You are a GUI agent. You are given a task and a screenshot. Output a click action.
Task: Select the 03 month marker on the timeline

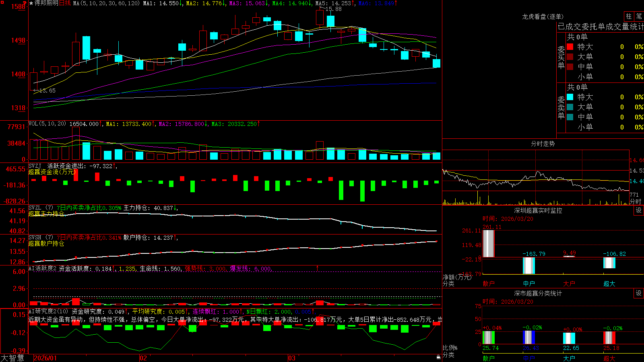click(292, 358)
